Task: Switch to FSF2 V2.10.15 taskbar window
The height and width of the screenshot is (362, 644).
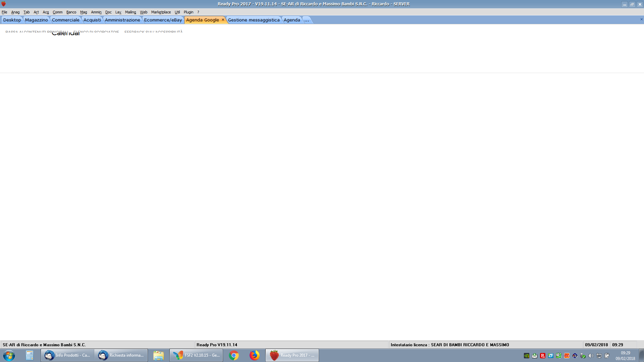Action: (x=196, y=355)
